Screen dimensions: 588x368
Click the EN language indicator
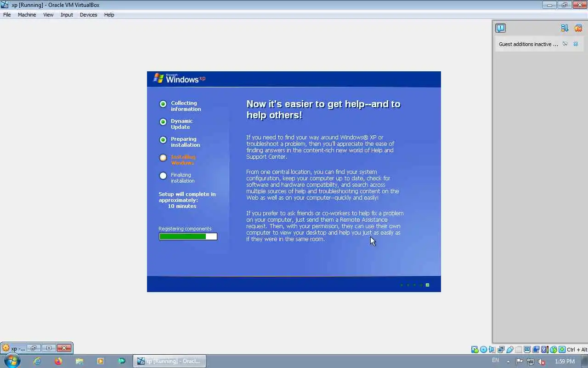coord(495,360)
